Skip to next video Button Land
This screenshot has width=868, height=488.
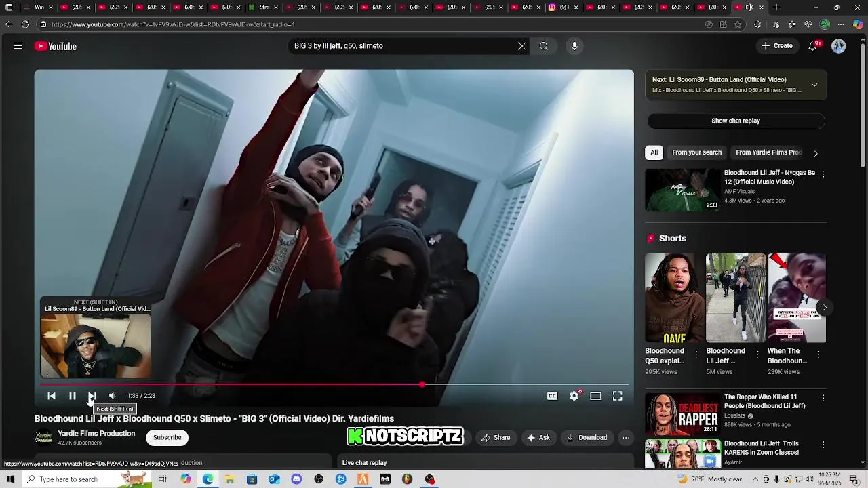[92, 396]
